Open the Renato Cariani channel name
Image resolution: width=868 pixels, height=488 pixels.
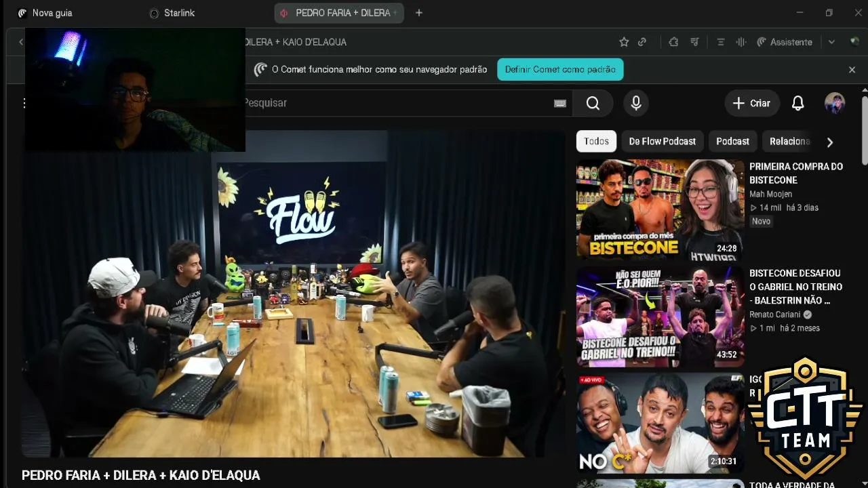(x=776, y=314)
